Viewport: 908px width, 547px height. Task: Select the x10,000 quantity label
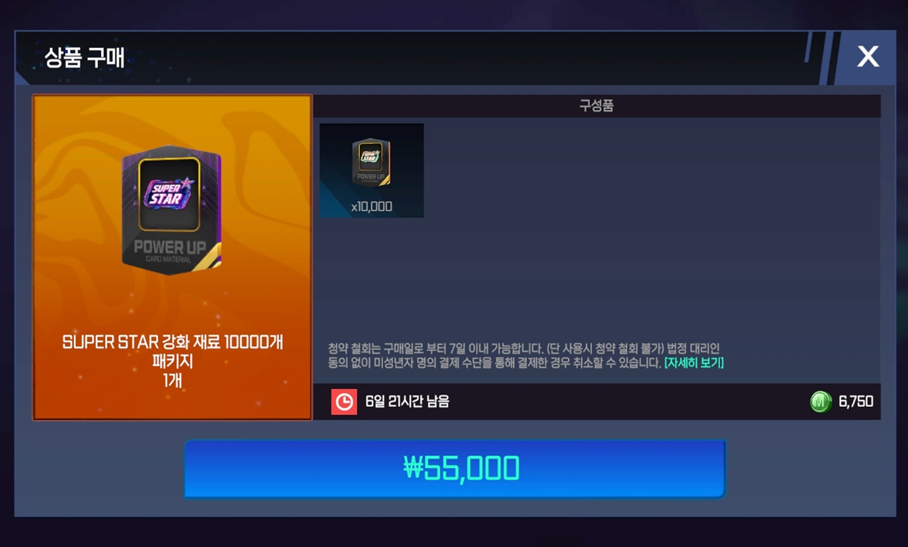371,207
